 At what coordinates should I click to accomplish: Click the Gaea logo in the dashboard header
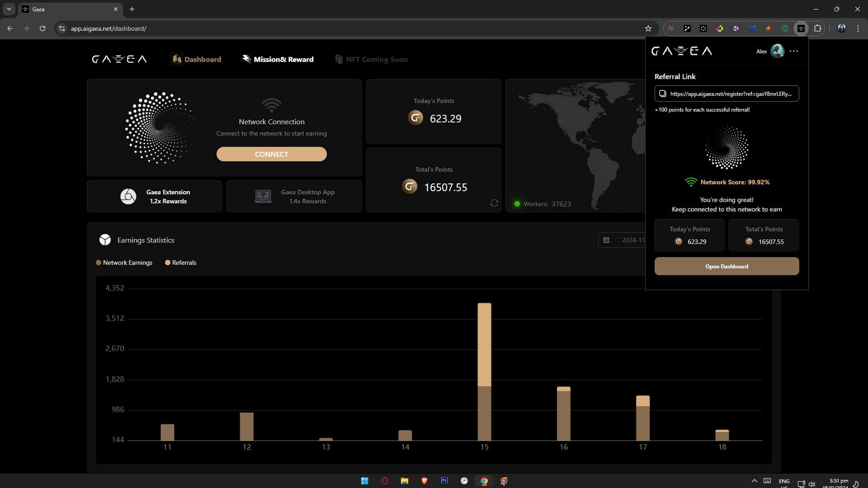(x=119, y=59)
